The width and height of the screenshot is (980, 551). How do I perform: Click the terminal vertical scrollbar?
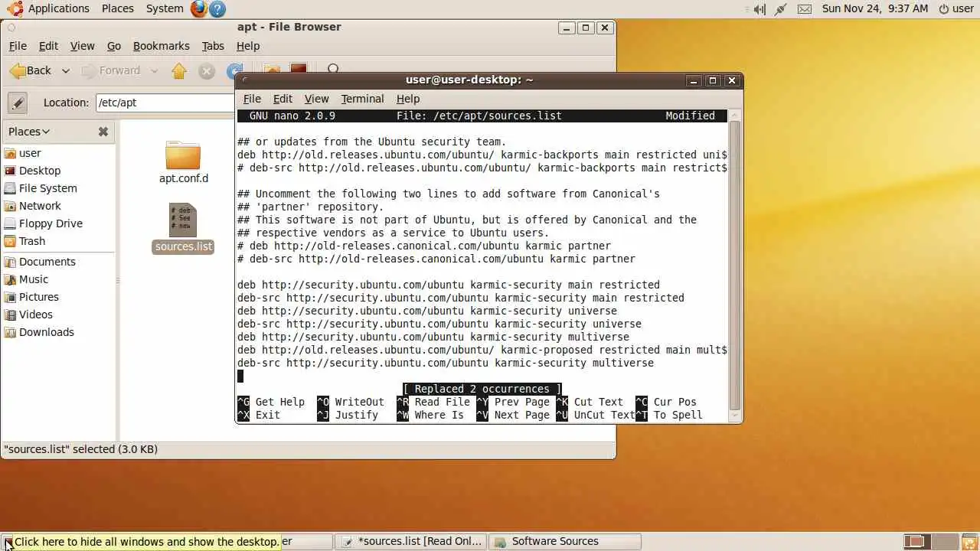pos(735,264)
